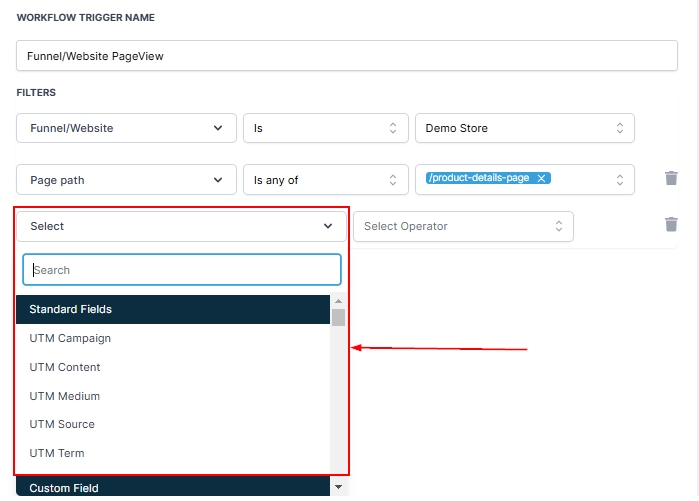Choose UTM Content from the list
Screen dimensions: 699x501
[65, 367]
